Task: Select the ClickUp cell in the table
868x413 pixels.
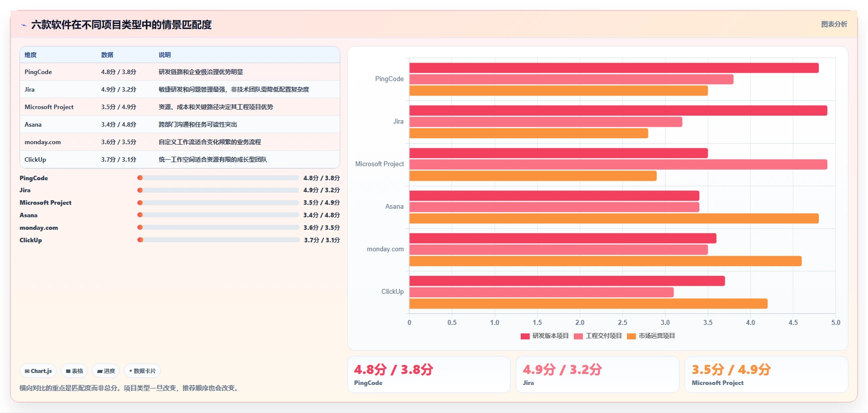Action: coord(35,160)
